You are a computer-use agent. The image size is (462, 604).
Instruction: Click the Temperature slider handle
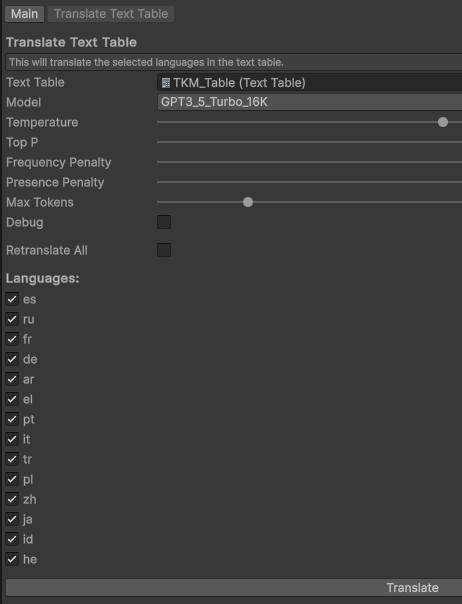point(443,122)
